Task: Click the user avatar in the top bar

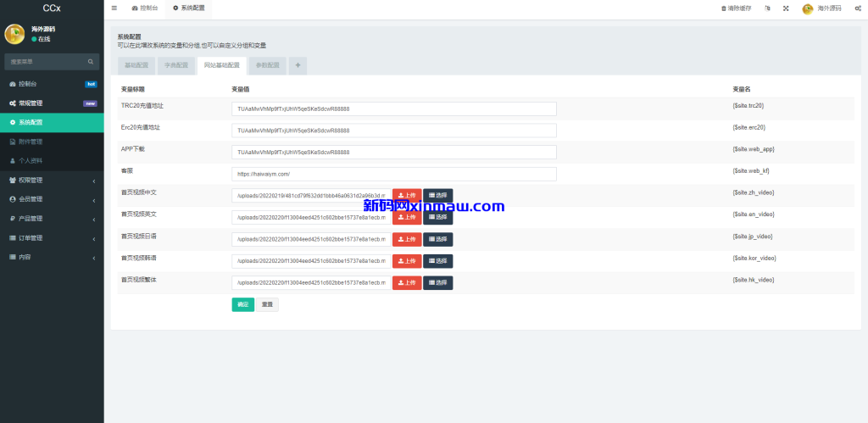Action: (x=808, y=8)
